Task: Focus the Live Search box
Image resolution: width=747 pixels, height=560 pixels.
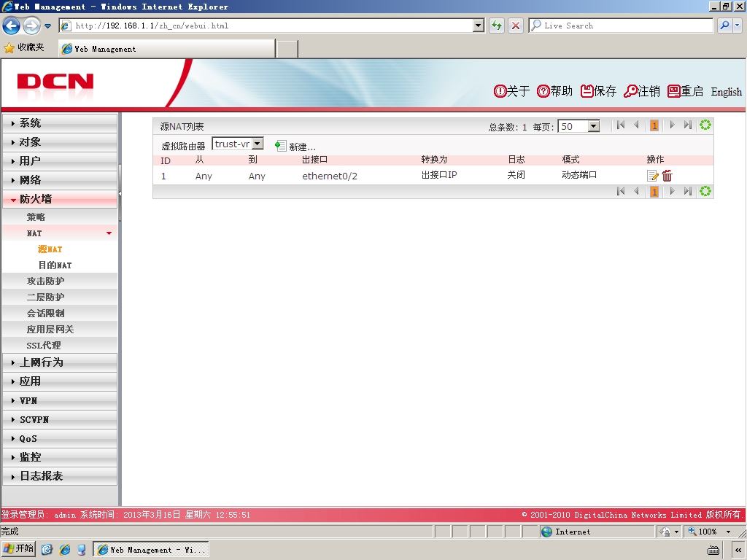Action: (621, 26)
